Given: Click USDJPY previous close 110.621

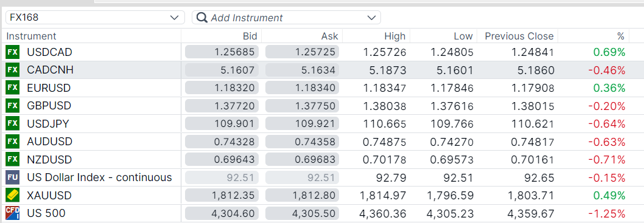Looking at the screenshot, I should [532, 124].
